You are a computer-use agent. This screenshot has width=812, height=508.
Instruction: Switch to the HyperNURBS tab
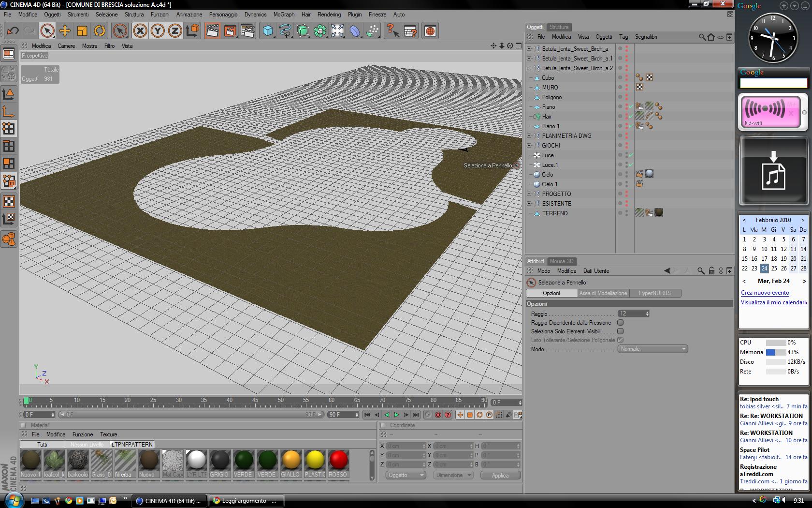[x=654, y=293]
